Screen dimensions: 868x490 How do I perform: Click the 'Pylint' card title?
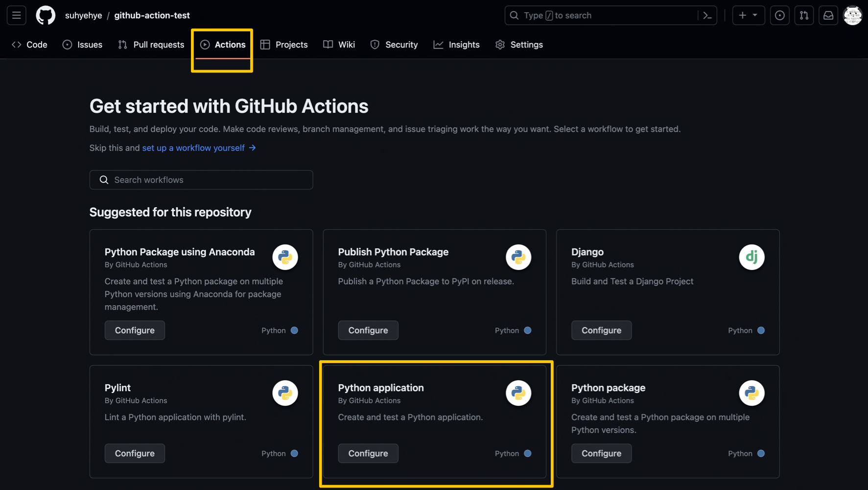click(x=117, y=388)
